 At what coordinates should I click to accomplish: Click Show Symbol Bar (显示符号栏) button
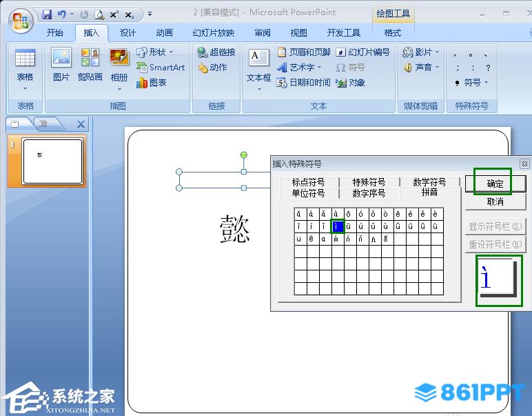tap(495, 226)
